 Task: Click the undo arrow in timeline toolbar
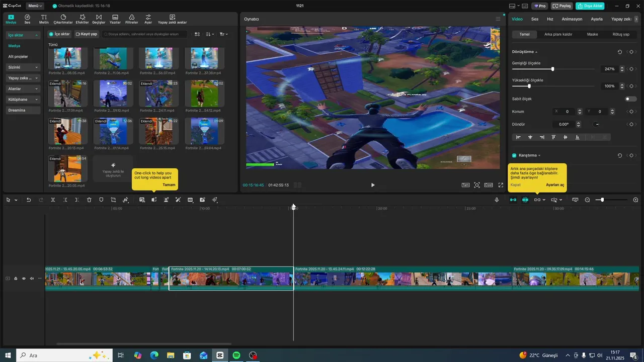(x=29, y=200)
